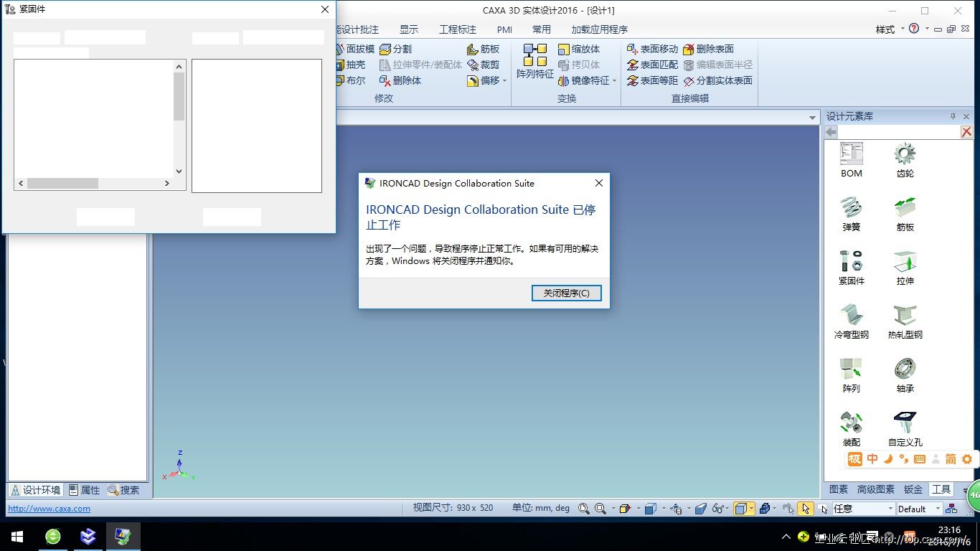Image resolution: width=980 pixels, height=551 pixels.
Task: Switch to the 钣金 library tab
Action: pyautogui.click(x=913, y=489)
